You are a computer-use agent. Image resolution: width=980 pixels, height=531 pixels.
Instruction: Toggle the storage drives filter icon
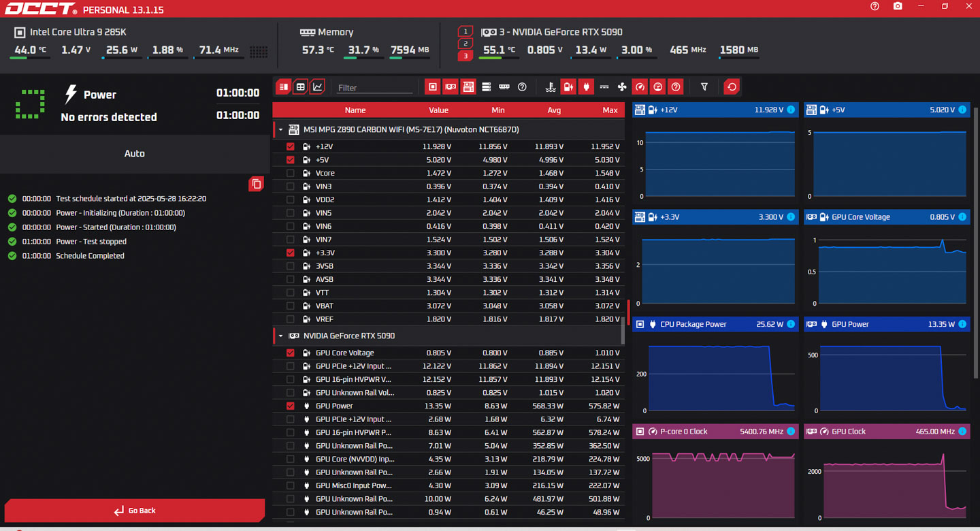(x=486, y=87)
